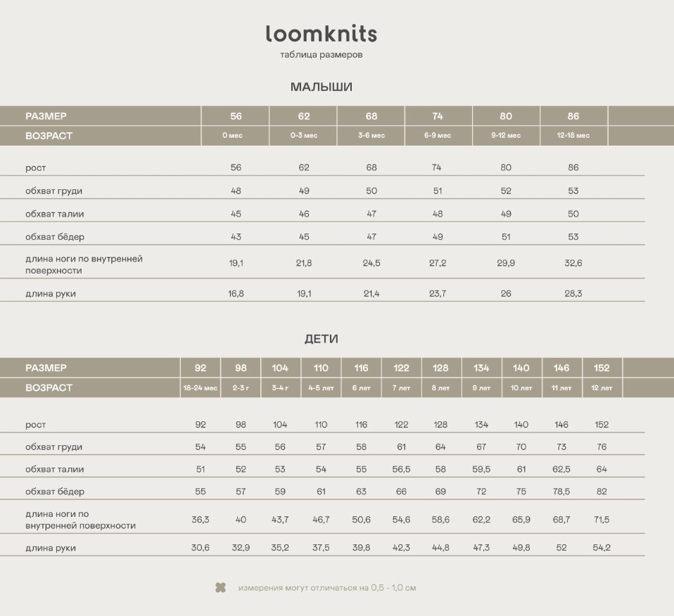Select the '8 лет' age cell
Image resolution: width=674 pixels, height=616 pixels.
click(440, 388)
